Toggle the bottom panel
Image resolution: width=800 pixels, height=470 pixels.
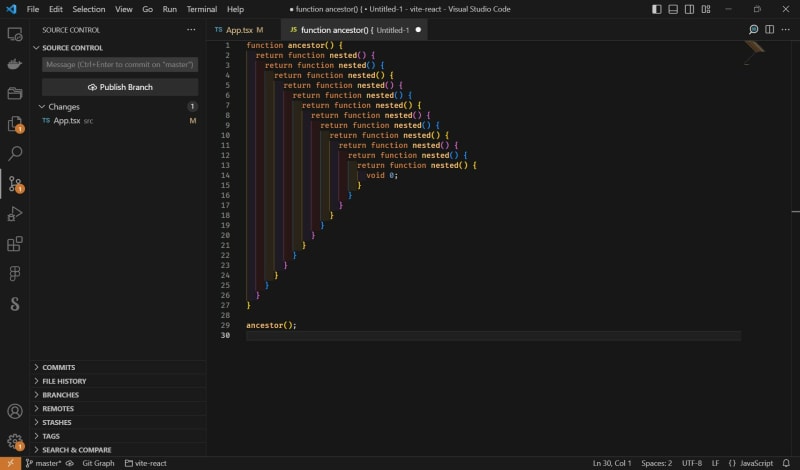pyautogui.click(x=673, y=9)
